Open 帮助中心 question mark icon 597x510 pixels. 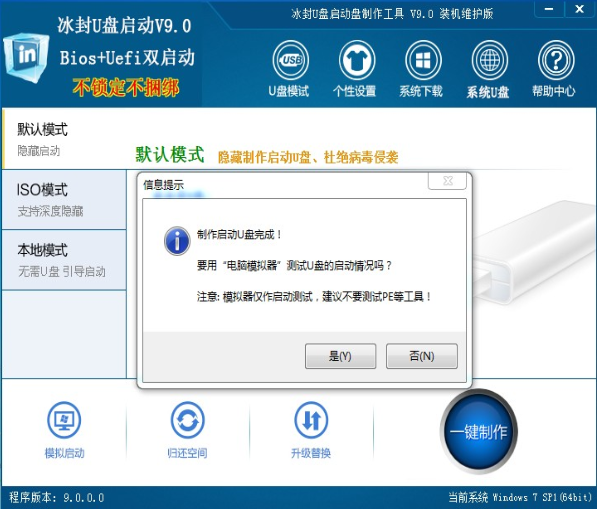coord(556,60)
